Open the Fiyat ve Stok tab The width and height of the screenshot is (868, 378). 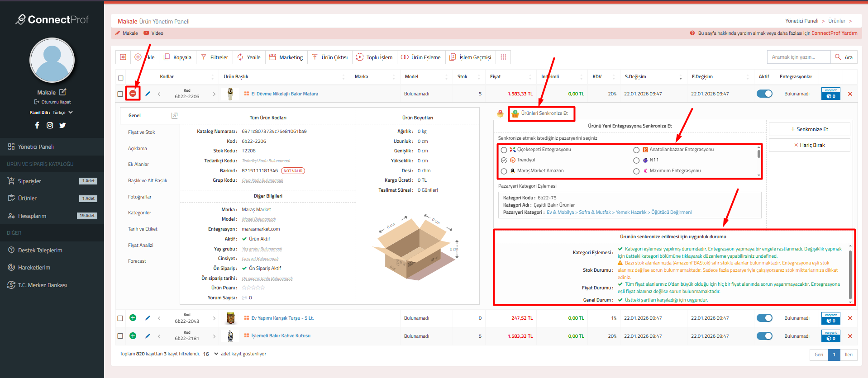(x=141, y=132)
